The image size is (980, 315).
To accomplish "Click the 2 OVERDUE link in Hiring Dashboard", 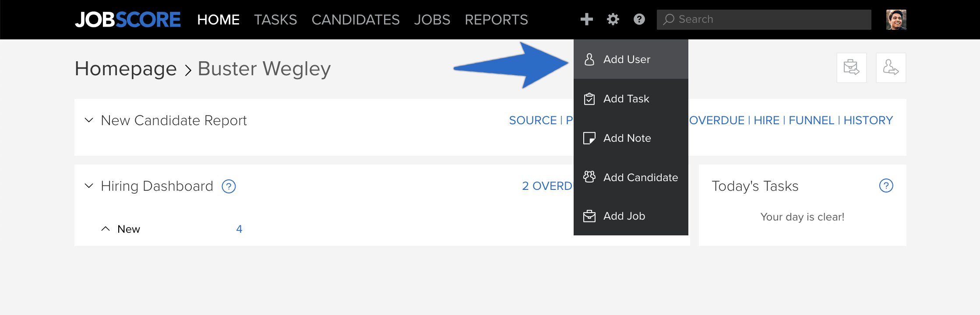I will (547, 186).
